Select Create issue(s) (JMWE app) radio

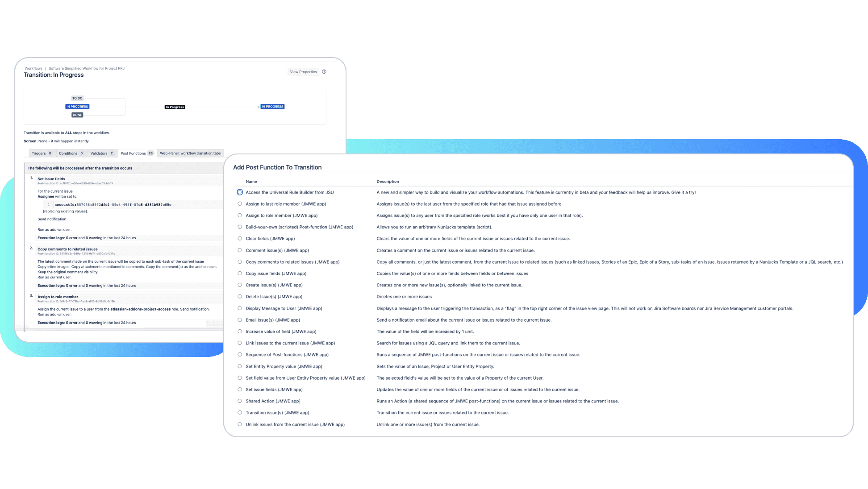coord(240,285)
